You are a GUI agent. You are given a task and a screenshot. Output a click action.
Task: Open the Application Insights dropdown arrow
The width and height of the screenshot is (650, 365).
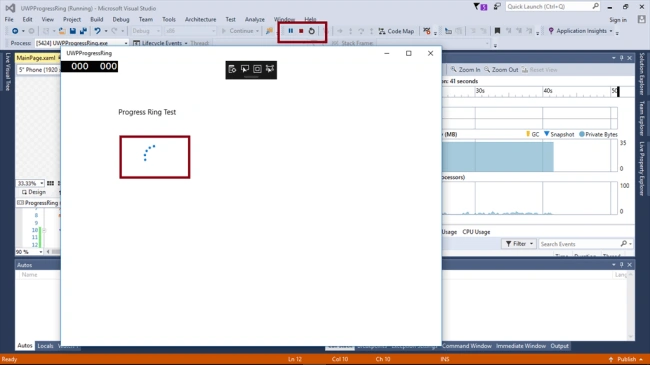(x=611, y=31)
